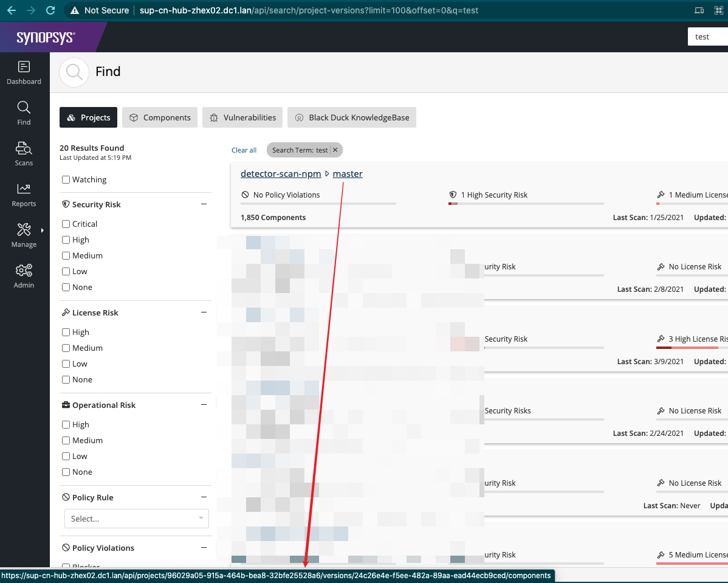728x583 pixels.
Task: Remove the Search Term test chip
Action: coord(335,150)
